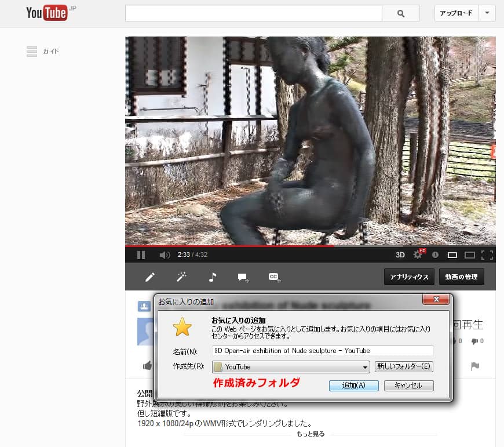Open the Audio music note tool

pyautogui.click(x=212, y=277)
